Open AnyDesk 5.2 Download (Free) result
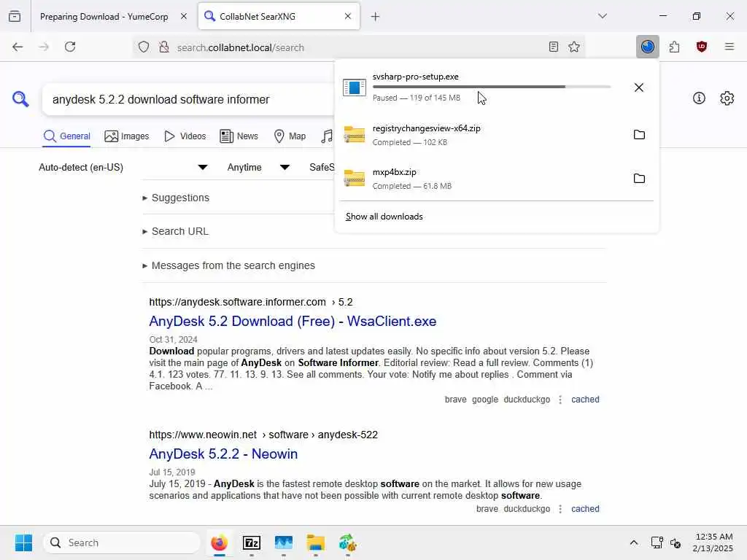 point(293,322)
